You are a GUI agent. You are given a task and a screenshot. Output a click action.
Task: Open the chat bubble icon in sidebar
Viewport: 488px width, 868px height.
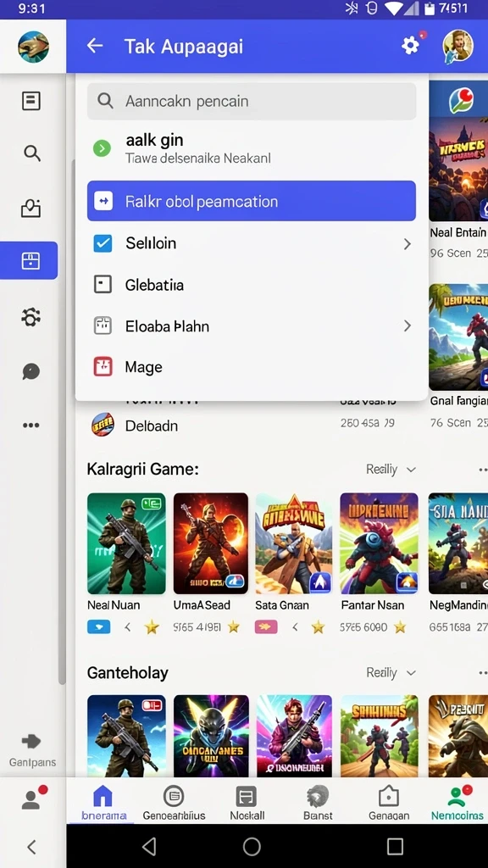pyautogui.click(x=31, y=371)
